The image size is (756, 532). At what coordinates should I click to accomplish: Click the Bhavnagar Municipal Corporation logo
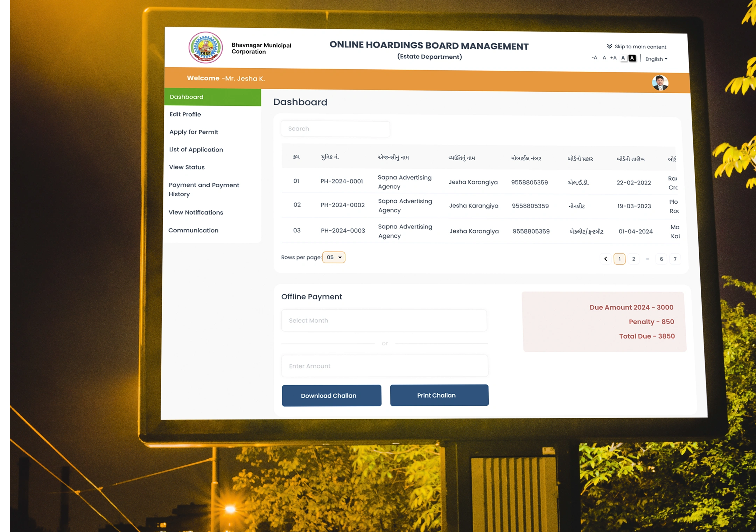206,47
